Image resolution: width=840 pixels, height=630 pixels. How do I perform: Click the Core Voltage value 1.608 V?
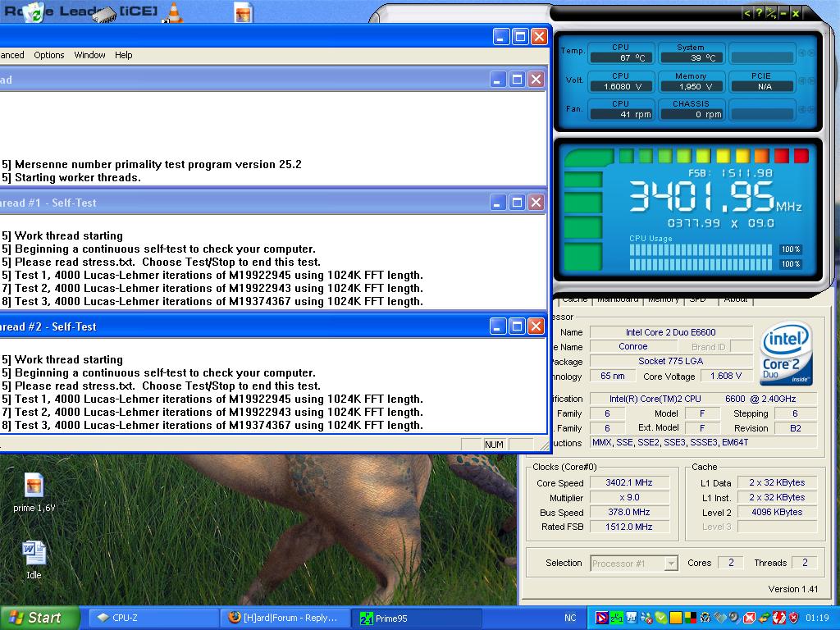725,376
